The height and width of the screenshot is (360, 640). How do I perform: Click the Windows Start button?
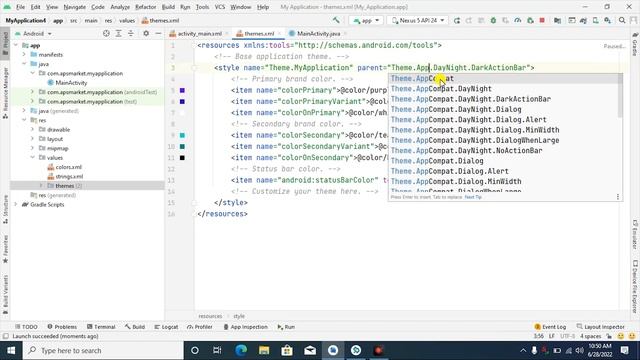click(x=11, y=351)
